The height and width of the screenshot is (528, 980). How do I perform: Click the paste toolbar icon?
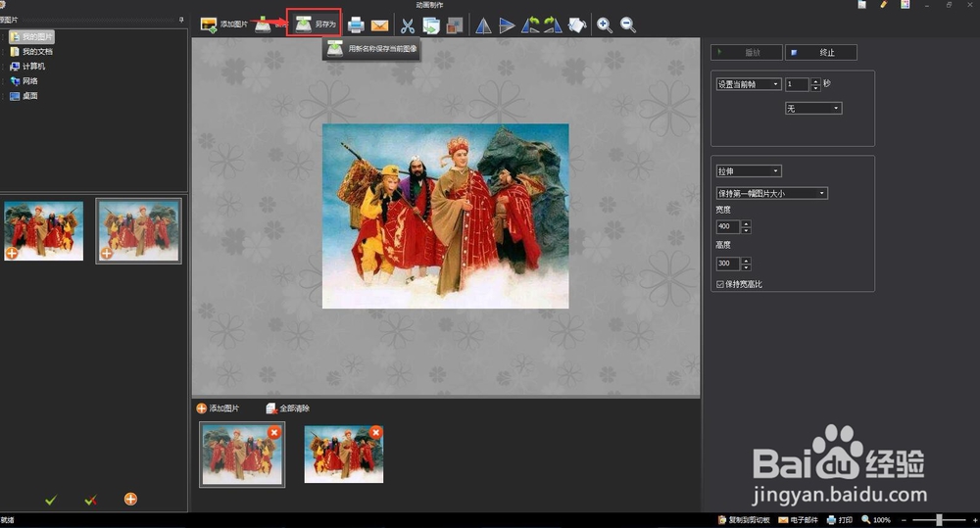tap(455, 25)
